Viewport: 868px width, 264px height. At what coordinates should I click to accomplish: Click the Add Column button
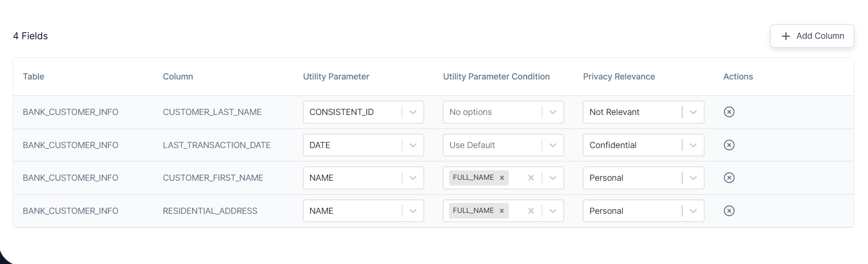[812, 36]
